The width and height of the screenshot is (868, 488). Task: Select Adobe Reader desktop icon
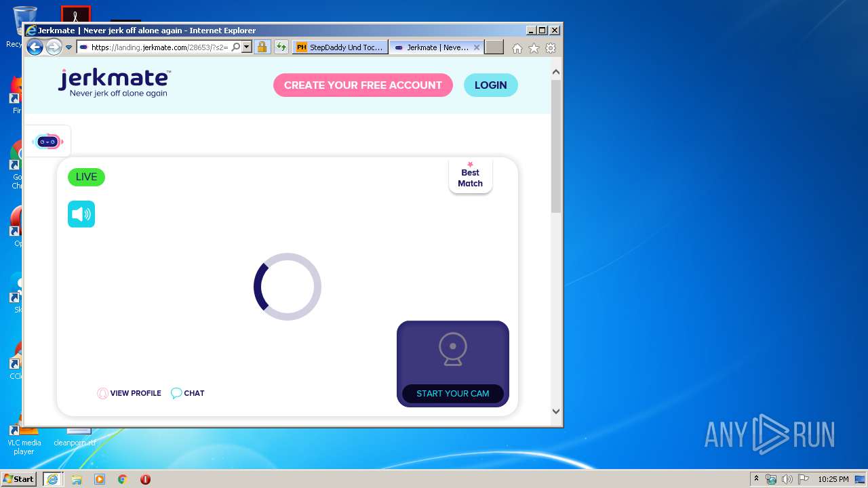pyautogui.click(x=75, y=15)
